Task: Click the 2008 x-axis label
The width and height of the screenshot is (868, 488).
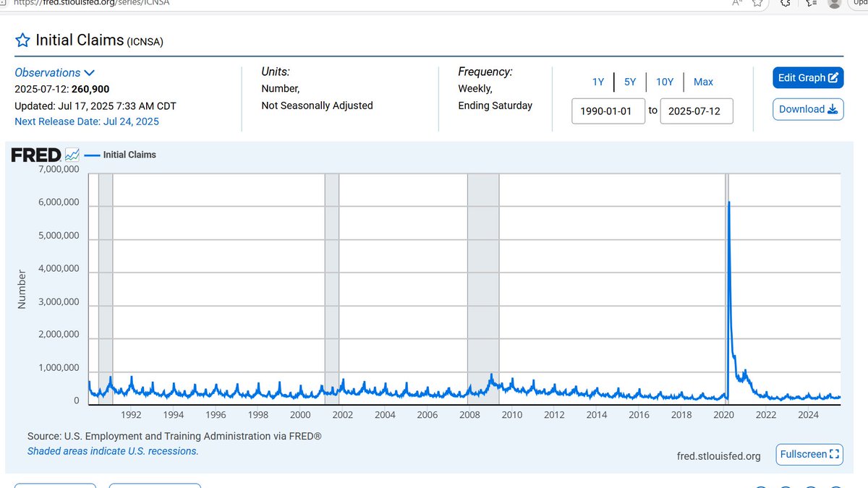Action: pyautogui.click(x=469, y=415)
